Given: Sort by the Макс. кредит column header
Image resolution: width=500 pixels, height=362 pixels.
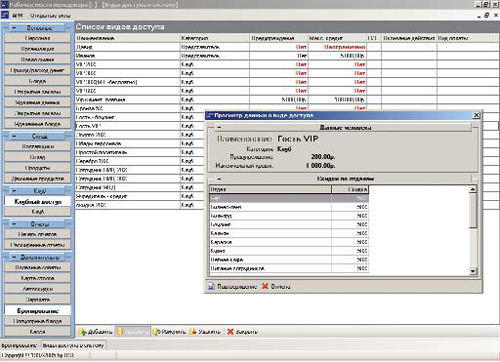Looking at the screenshot, I should coord(337,38).
